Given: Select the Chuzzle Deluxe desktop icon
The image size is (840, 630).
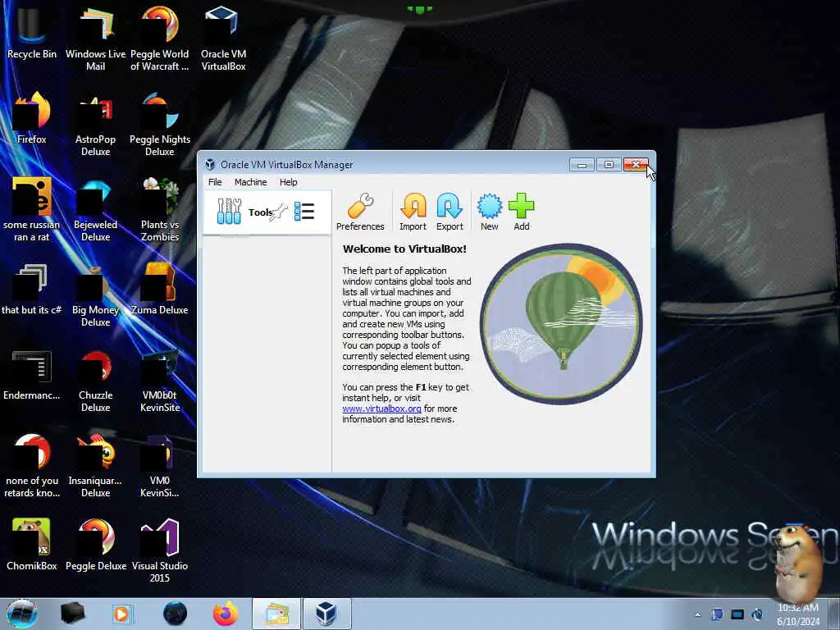Looking at the screenshot, I should (x=95, y=381).
